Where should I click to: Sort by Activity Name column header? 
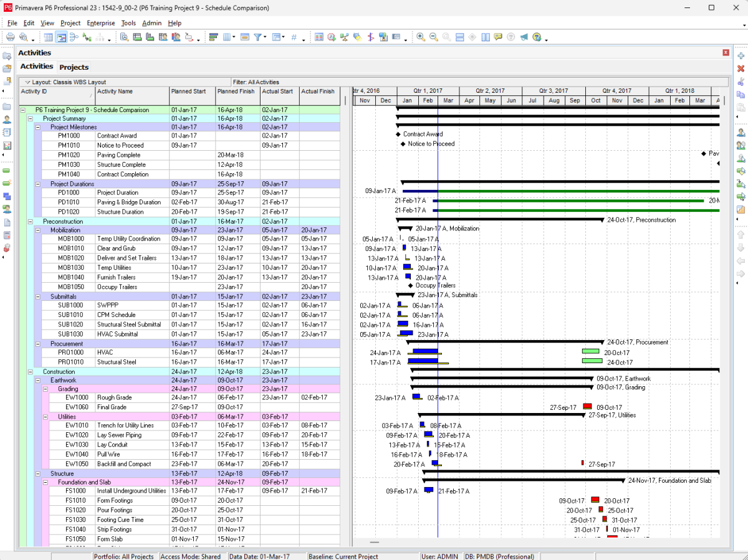[x=132, y=96]
